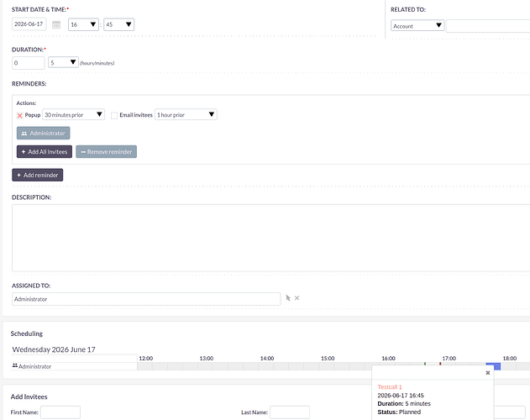Click the 2026-06-17 16:45 text in popup

coord(401,396)
